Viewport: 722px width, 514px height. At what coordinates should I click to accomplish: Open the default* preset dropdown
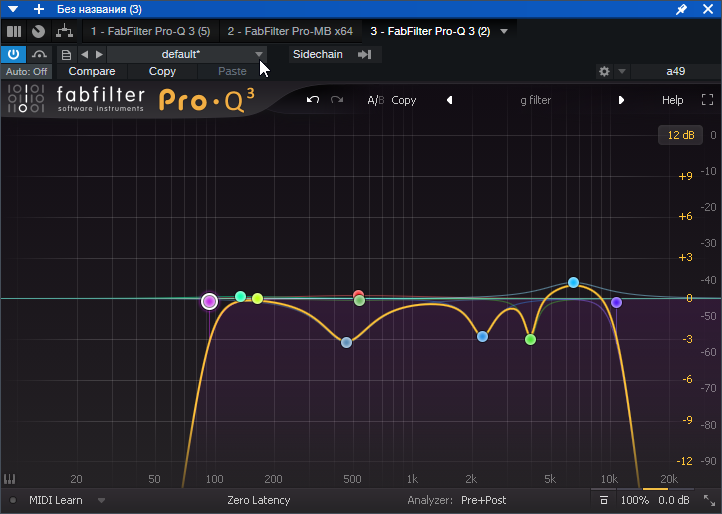pos(186,54)
